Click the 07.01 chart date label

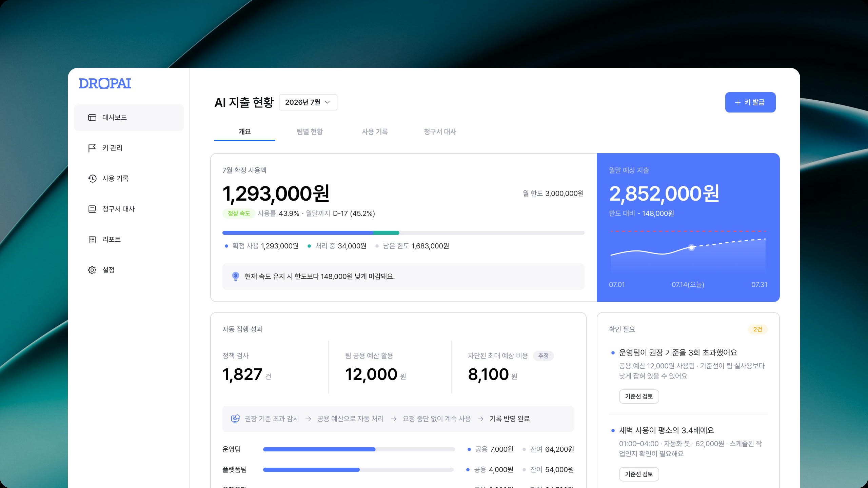617,285
